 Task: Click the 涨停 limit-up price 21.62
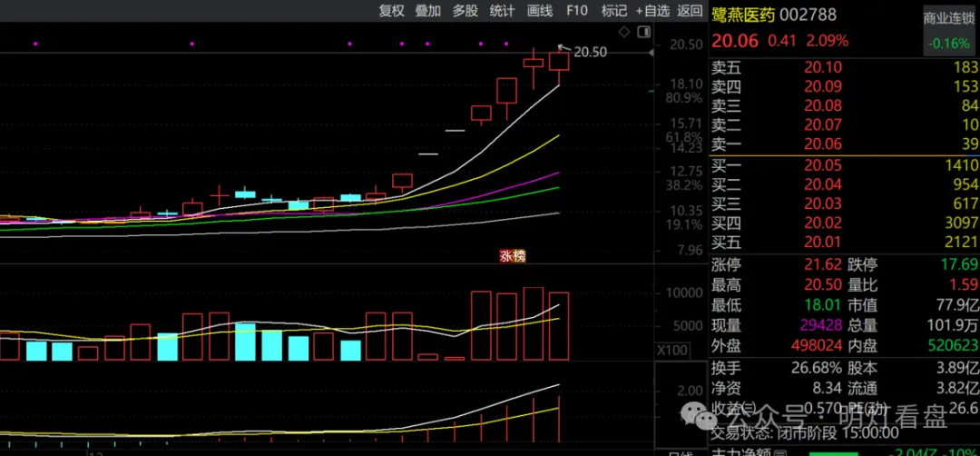[x=822, y=264]
